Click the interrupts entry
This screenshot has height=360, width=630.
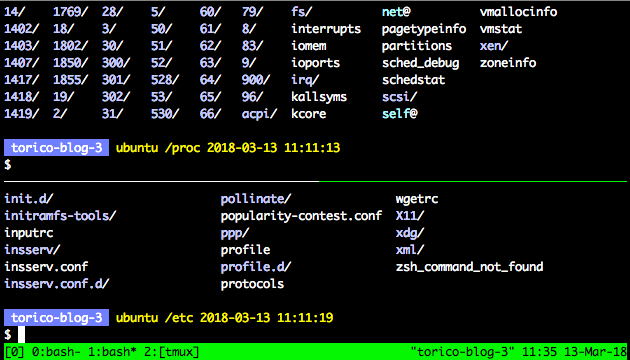326,29
